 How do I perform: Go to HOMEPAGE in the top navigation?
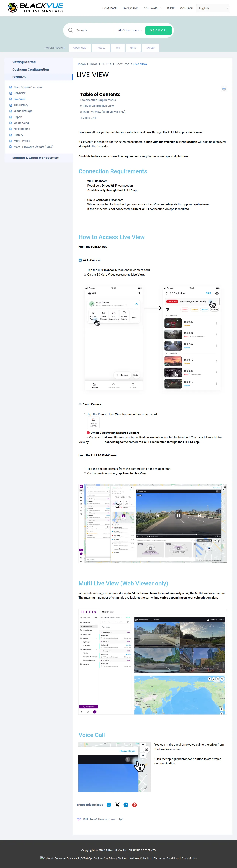click(x=110, y=8)
